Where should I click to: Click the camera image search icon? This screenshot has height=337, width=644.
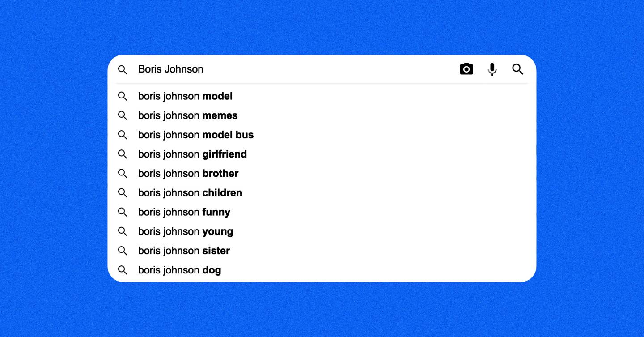coord(466,69)
